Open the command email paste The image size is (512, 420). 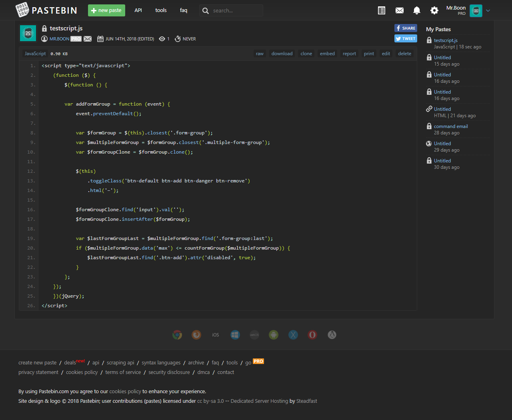click(451, 126)
